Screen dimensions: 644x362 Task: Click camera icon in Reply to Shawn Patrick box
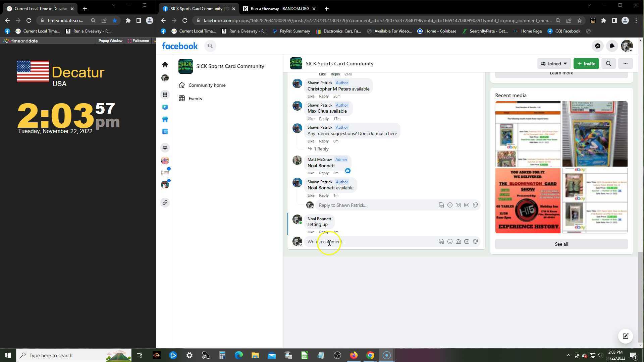[458, 205]
